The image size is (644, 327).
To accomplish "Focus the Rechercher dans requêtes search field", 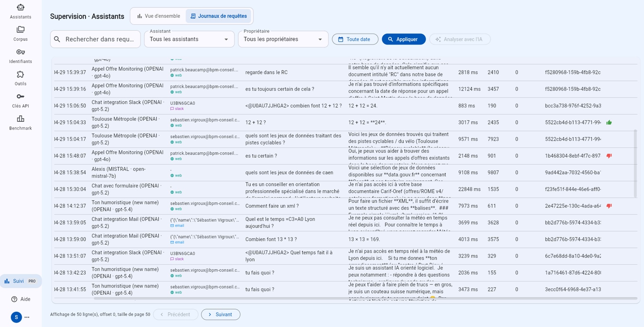I will coord(95,39).
